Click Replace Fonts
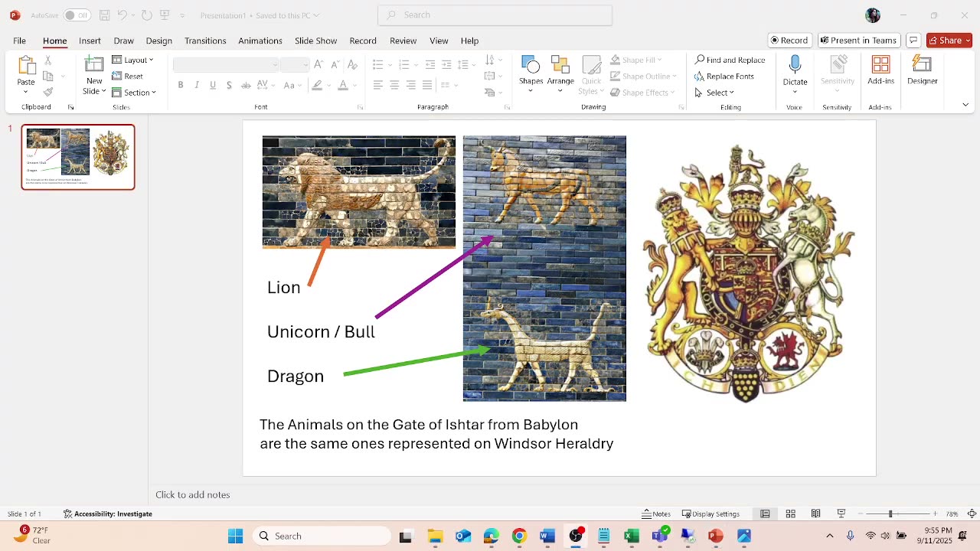980x551 pixels. 724,77
